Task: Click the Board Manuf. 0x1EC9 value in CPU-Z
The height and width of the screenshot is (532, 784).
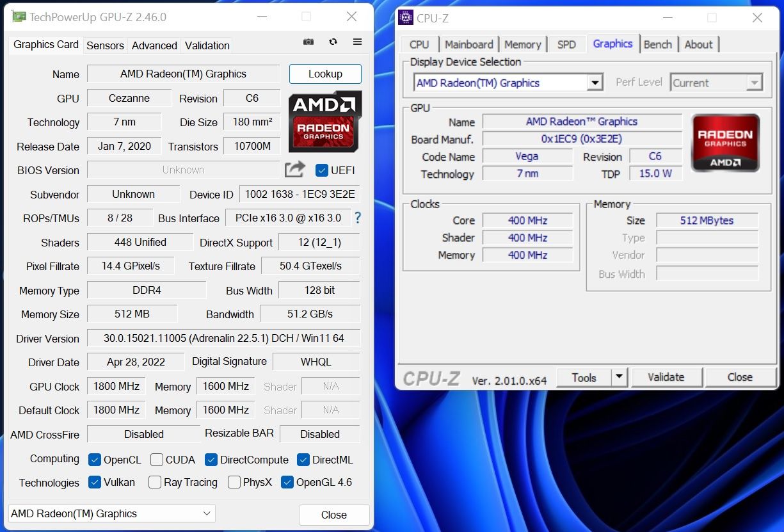Action: pyautogui.click(x=582, y=139)
